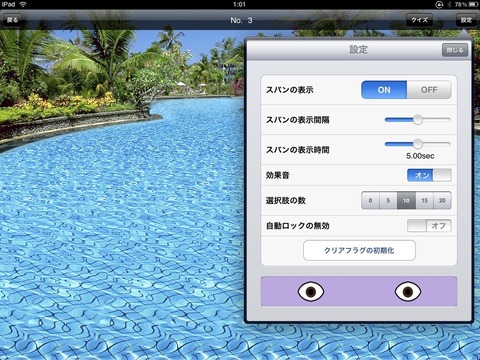Adjust the スパンの表示間隔 slider

pos(417,120)
